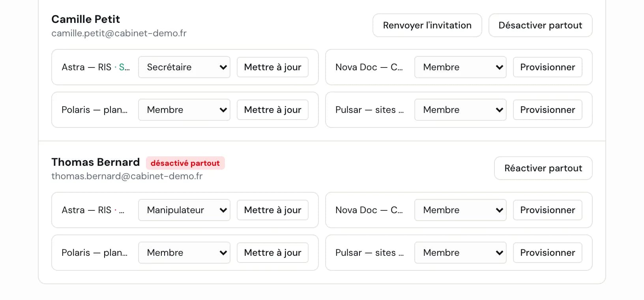Open Thomas's Pulsar role dropdown

[x=461, y=253]
